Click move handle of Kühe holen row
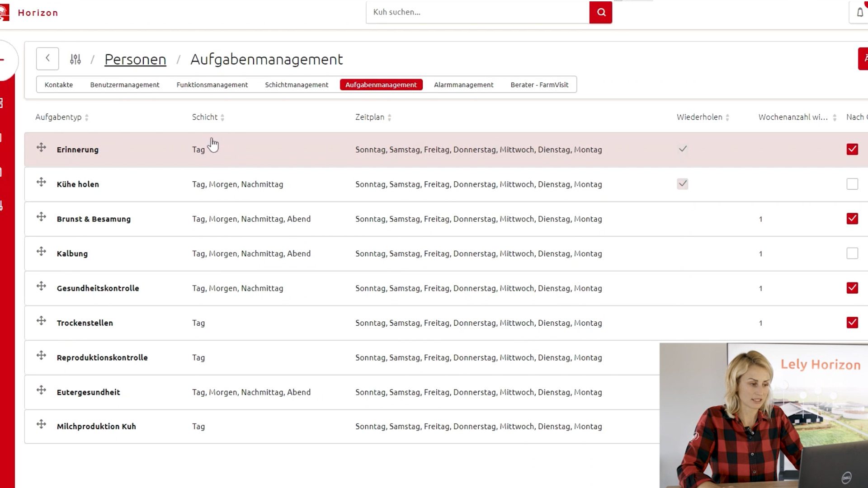Screen dimensions: 868x488 [41, 183]
